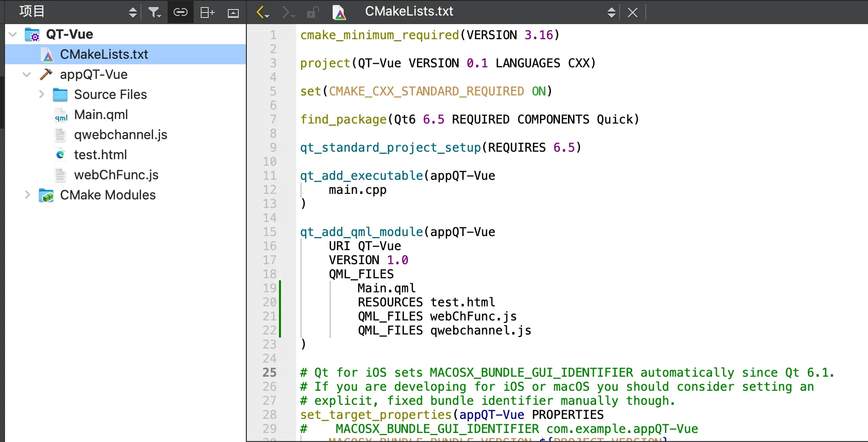This screenshot has height=442, width=868.
Task: Click the CMake file icon in editor toolbar
Action: pos(340,12)
